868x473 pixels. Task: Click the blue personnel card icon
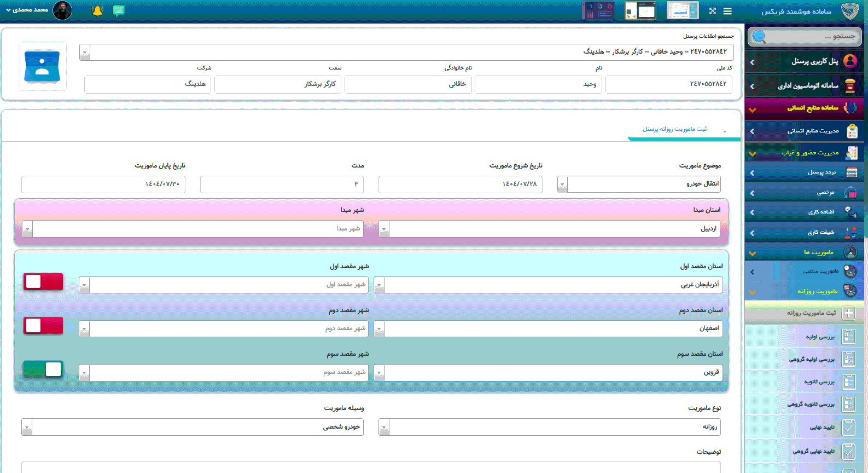tap(43, 66)
